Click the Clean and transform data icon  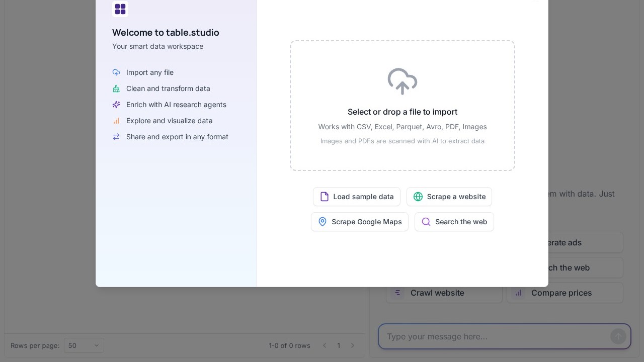116,88
